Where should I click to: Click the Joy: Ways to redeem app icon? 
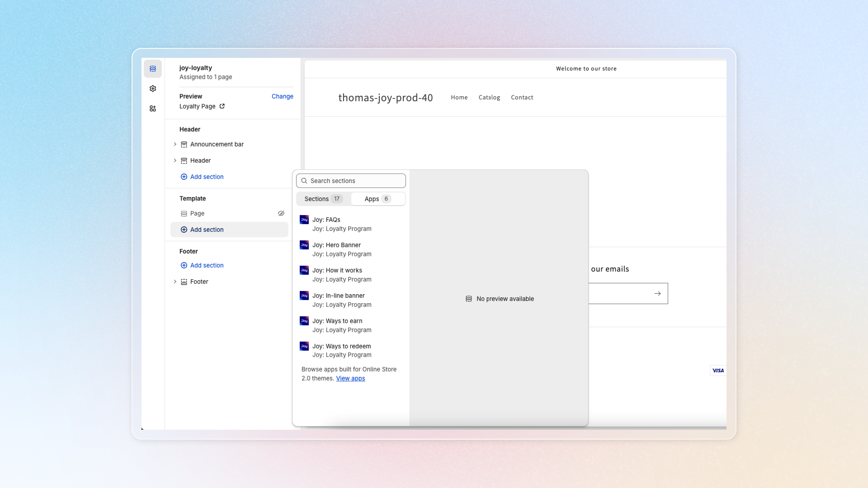(304, 346)
